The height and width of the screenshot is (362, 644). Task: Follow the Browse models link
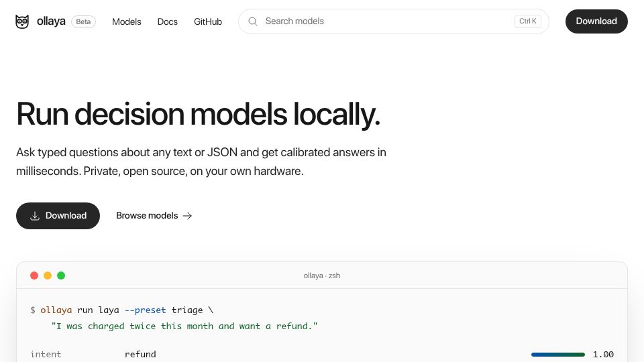(154, 215)
